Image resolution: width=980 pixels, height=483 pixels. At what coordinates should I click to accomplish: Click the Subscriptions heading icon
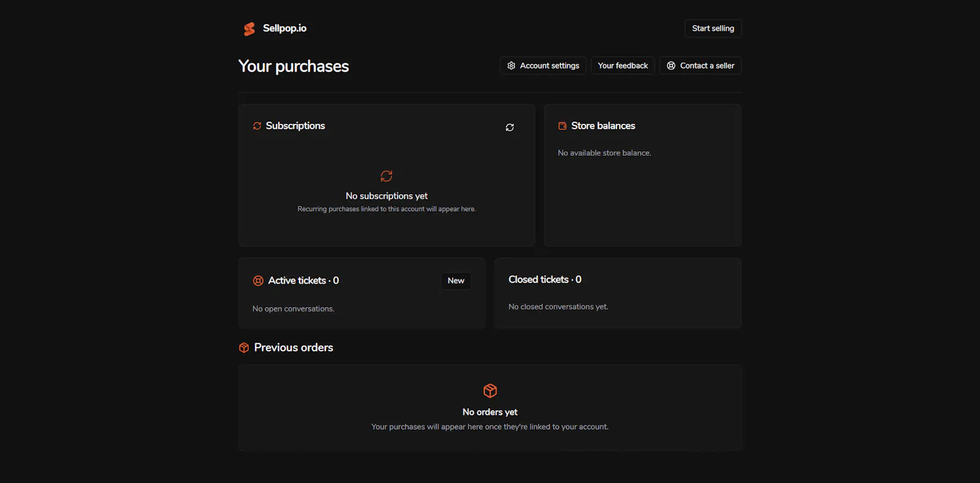pos(257,126)
